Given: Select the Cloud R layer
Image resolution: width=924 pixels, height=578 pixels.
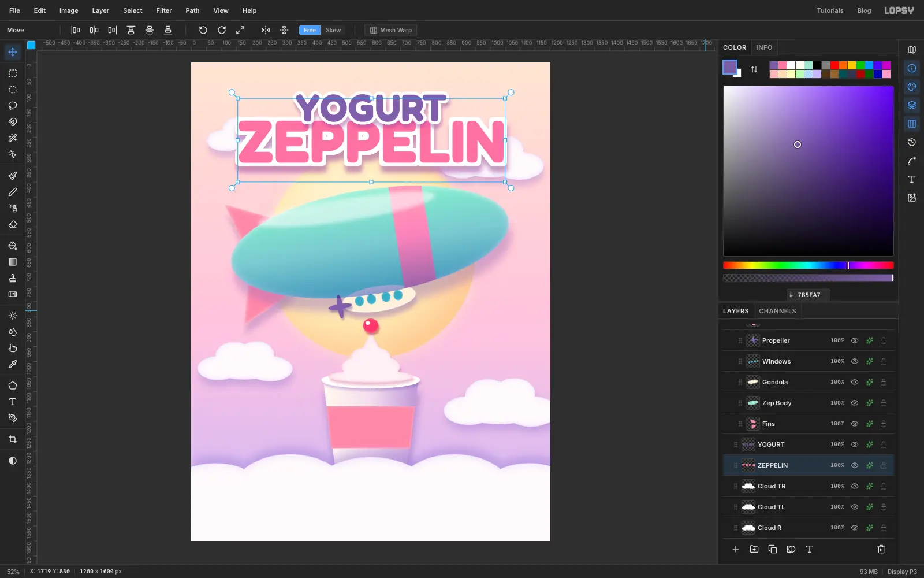Looking at the screenshot, I should click(808, 528).
